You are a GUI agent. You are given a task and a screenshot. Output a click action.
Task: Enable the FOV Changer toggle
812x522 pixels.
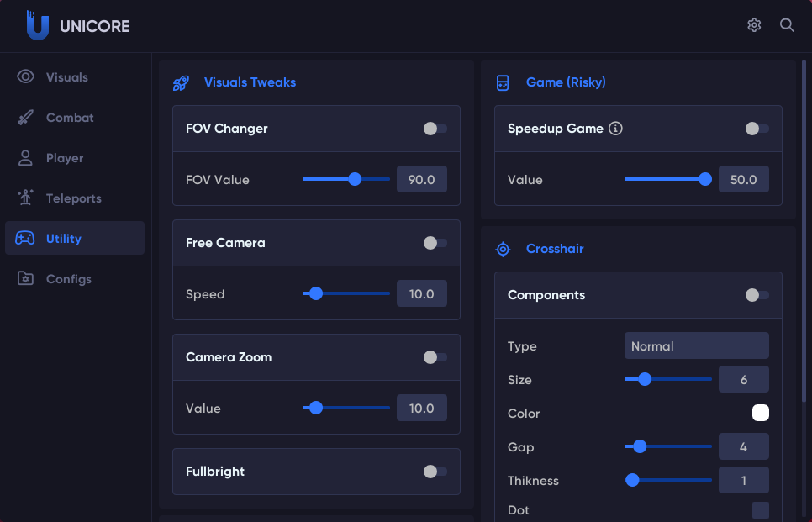pyautogui.click(x=435, y=129)
